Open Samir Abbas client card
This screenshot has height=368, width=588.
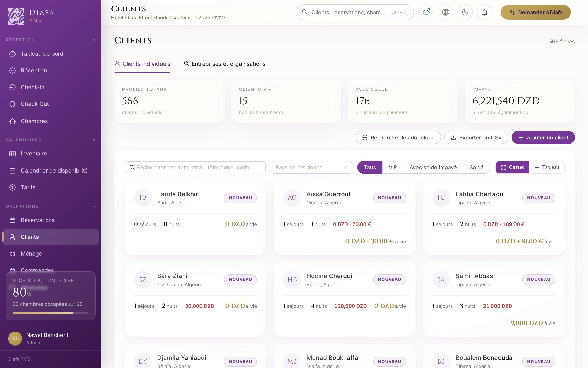point(494,299)
